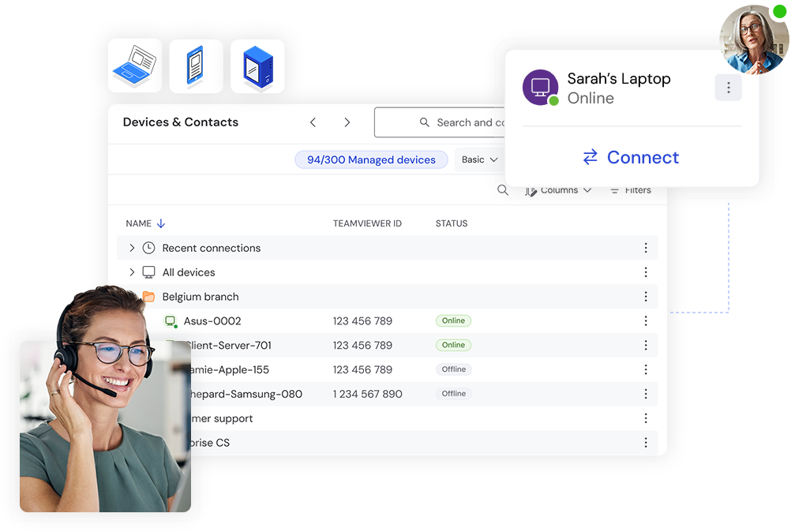Open the three-dot menu on Sarah's Laptop card
Image resolution: width=791 pixels, height=532 pixels.
(728, 87)
